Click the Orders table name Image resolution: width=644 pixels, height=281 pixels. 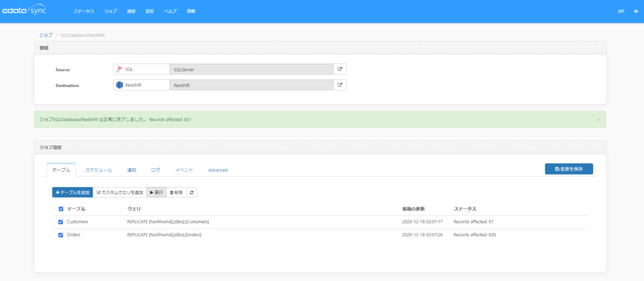click(74, 235)
